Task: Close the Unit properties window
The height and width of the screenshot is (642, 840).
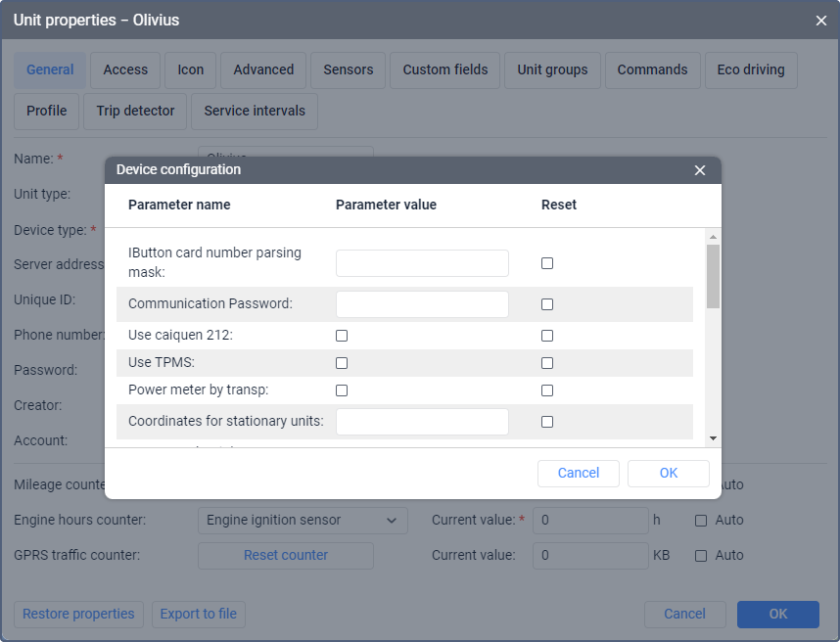Action: pyautogui.click(x=821, y=20)
